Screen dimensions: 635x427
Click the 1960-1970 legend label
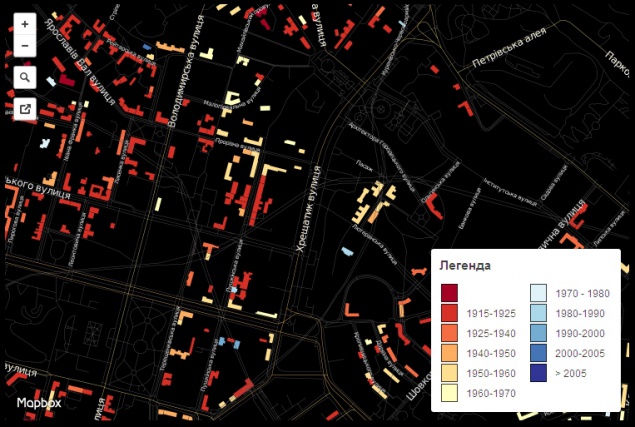click(491, 393)
